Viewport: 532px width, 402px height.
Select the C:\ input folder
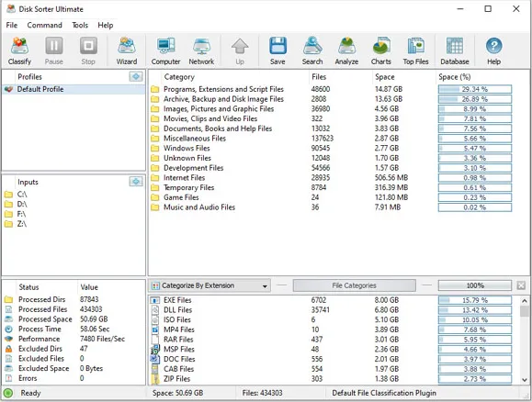[x=22, y=195]
